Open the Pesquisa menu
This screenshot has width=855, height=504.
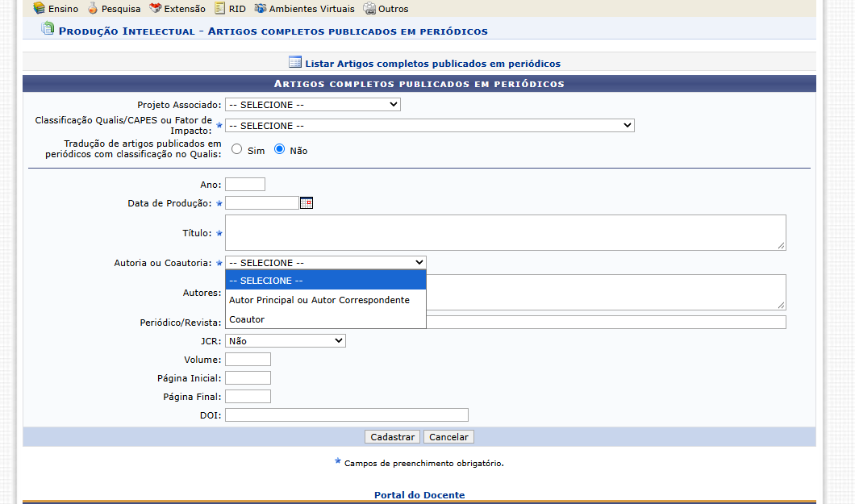pos(121,9)
